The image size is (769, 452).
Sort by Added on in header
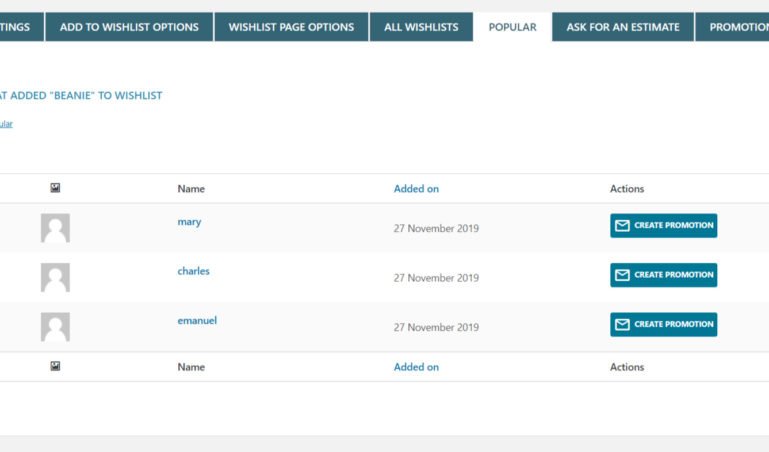416,189
